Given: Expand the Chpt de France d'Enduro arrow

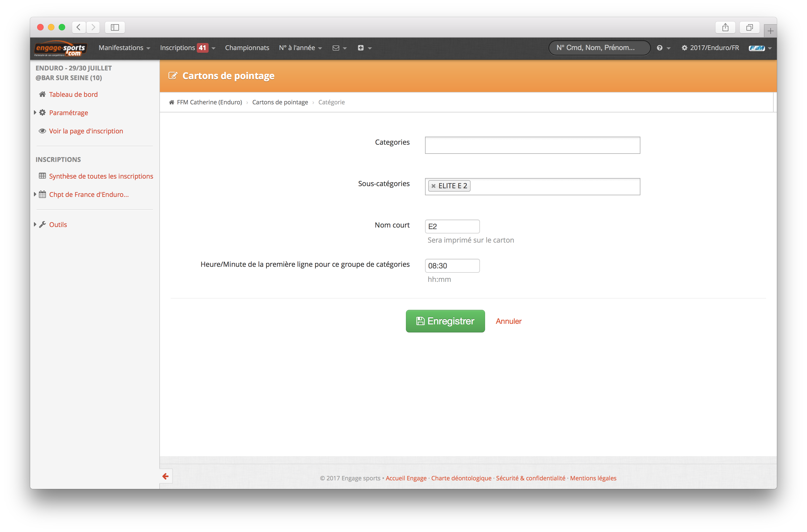Looking at the screenshot, I should point(35,194).
